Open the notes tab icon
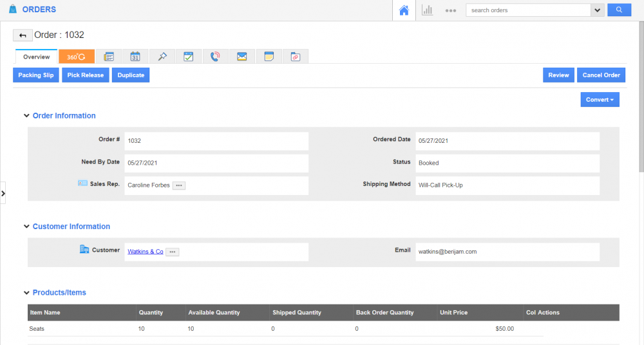644x345 pixels. 269,57
